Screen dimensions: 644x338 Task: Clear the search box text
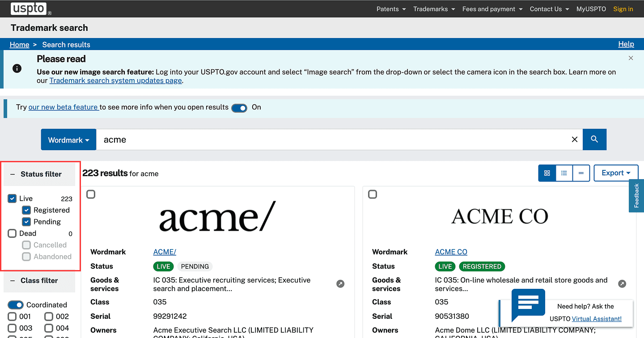coord(575,139)
